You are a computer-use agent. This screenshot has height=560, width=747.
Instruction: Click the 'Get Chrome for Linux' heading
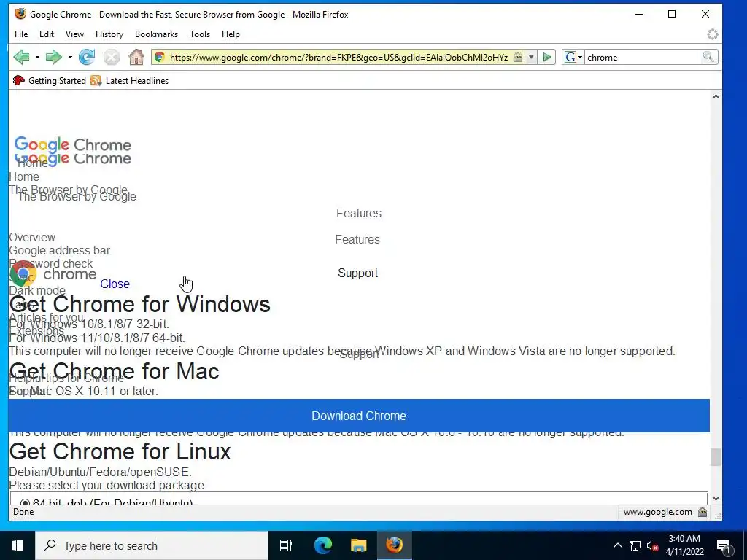coord(120,451)
